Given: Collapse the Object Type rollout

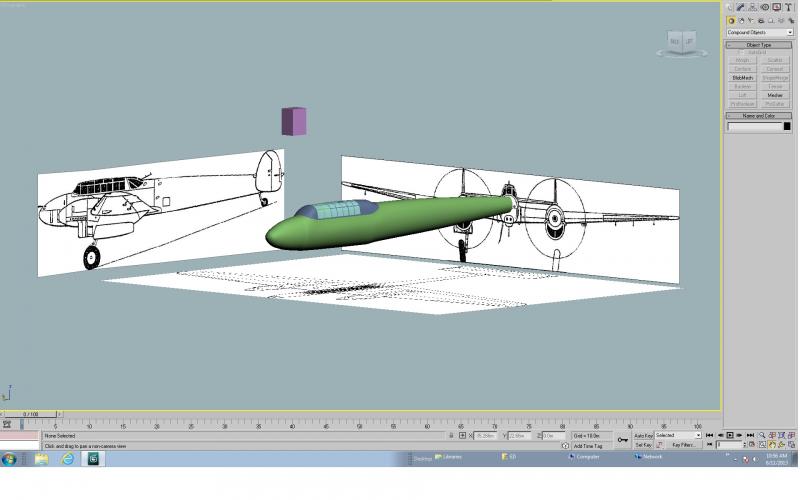Looking at the screenshot, I should click(759, 45).
